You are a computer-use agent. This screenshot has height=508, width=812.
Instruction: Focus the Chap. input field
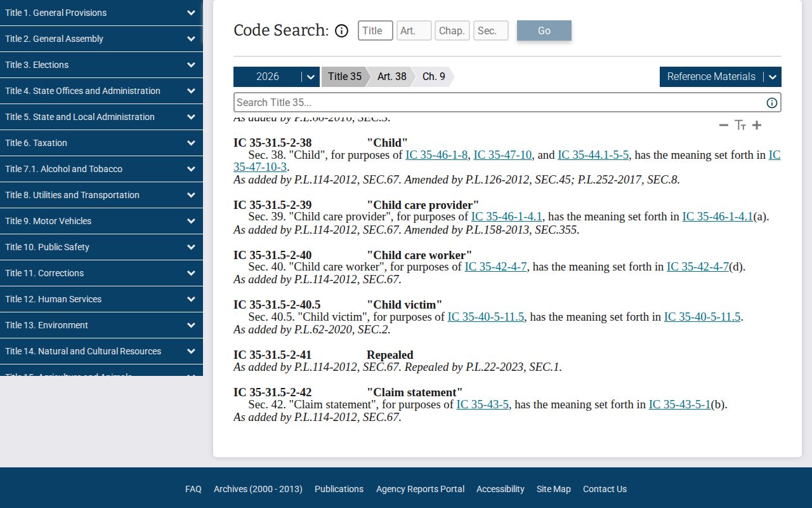point(452,30)
